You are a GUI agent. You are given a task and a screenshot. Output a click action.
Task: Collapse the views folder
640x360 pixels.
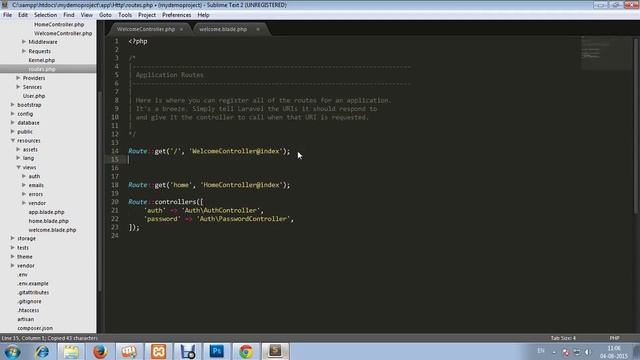(x=18, y=167)
